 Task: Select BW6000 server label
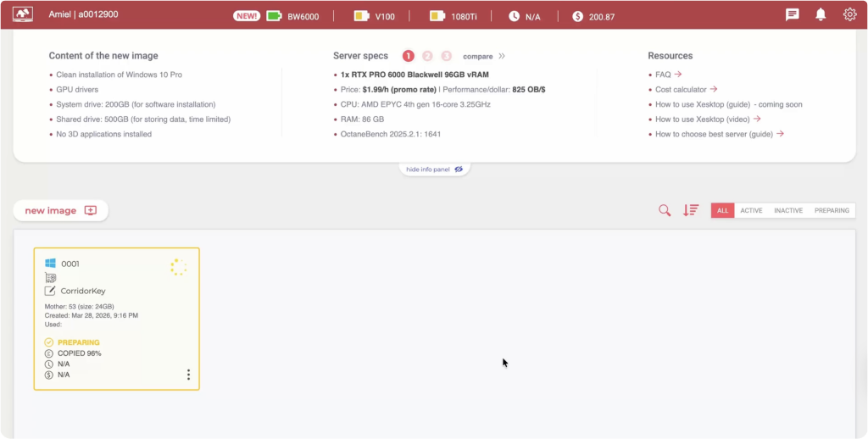coord(303,17)
